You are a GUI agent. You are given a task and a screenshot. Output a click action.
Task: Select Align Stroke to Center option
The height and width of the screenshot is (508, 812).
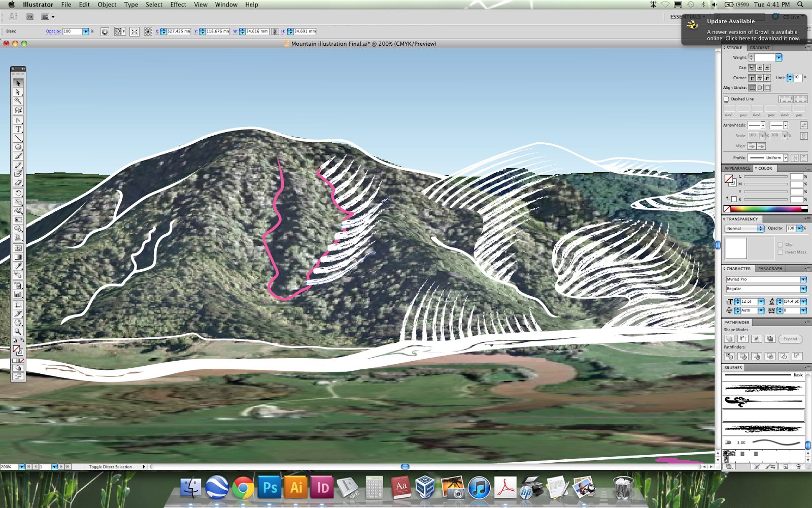click(752, 87)
